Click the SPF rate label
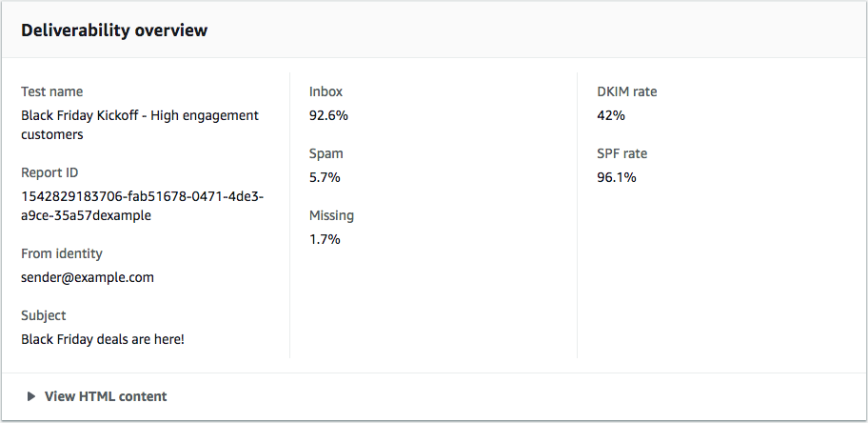Viewport: 868px width, 423px height. pyautogui.click(x=621, y=153)
